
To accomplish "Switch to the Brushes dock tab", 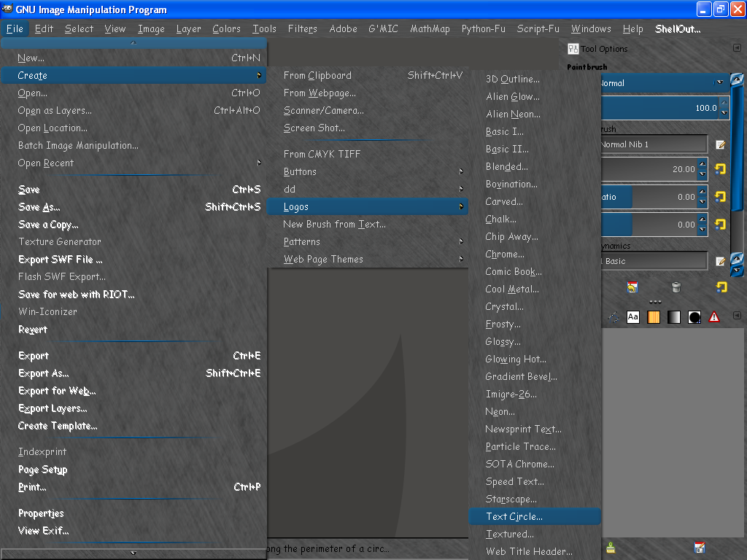I will tap(694, 317).
